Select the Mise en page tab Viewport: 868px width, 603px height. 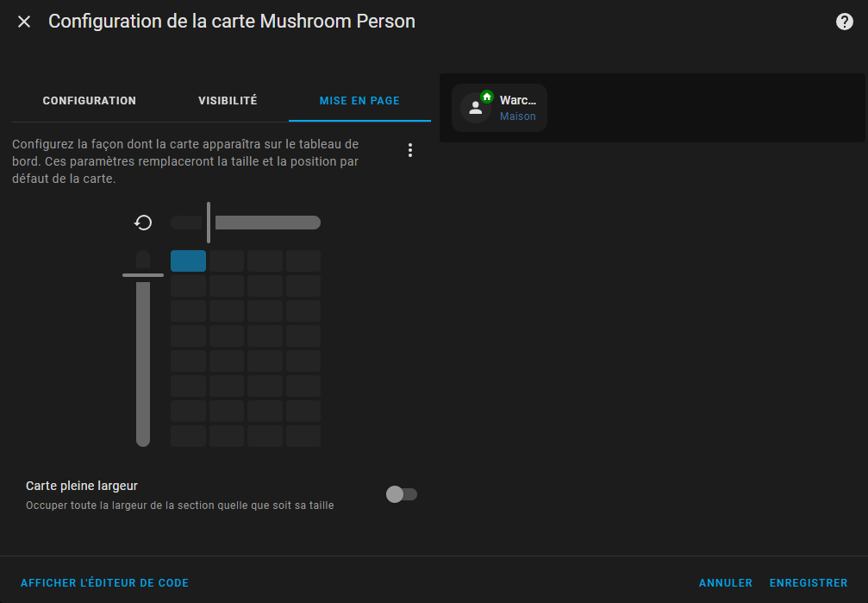[359, 101]
